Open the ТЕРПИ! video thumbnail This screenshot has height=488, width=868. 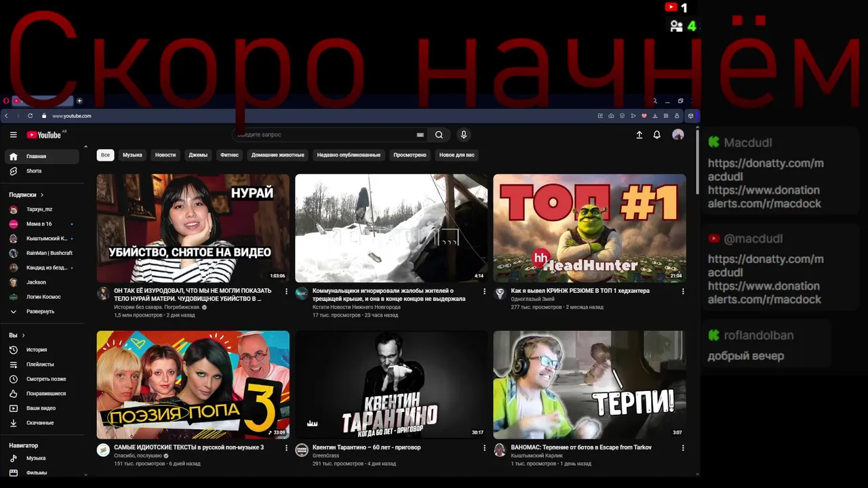(x=589, y=385)
